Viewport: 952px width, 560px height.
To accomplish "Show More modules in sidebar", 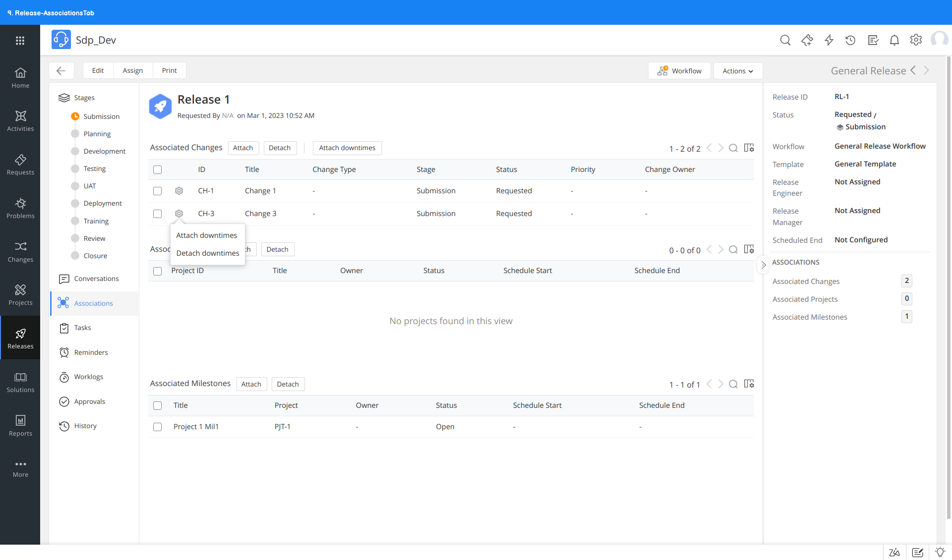I will (20, 469).
